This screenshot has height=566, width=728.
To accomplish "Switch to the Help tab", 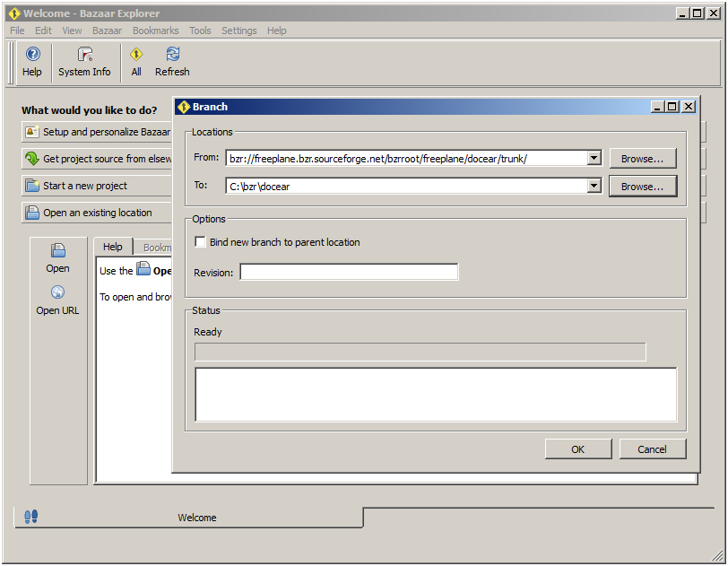I will coord(113,247).
